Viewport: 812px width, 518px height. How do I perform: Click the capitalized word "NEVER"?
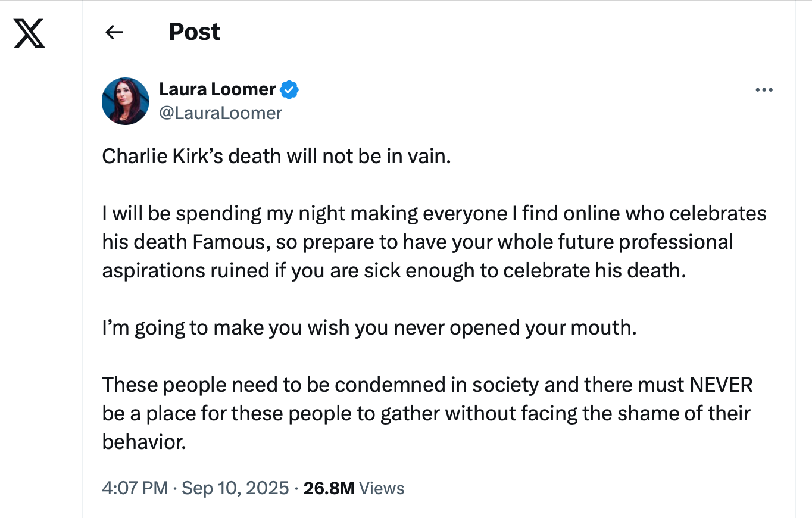721,385
